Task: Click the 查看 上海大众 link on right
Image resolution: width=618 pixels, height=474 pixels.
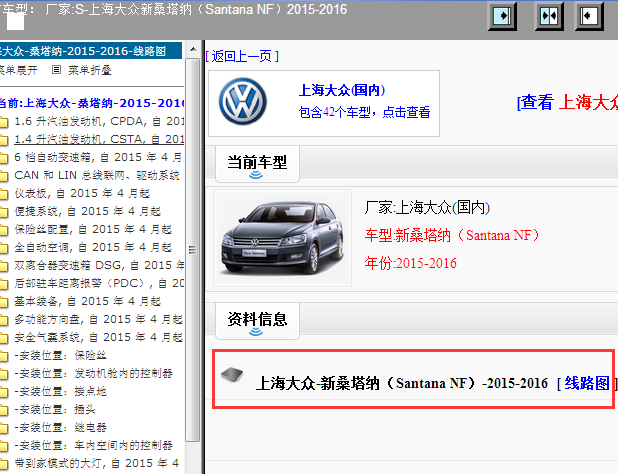Action: coord(567,102)
